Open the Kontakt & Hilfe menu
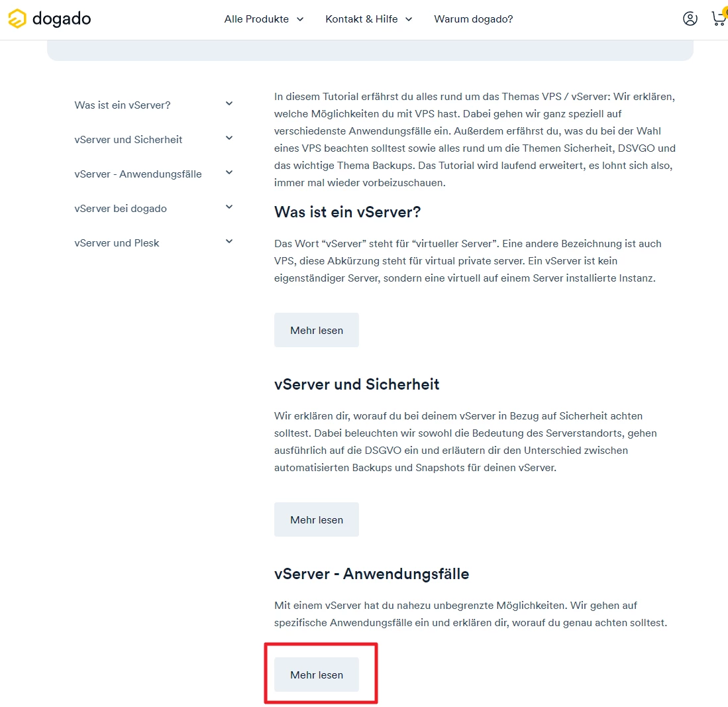The image size is (728, 707). tap(361, 19)
